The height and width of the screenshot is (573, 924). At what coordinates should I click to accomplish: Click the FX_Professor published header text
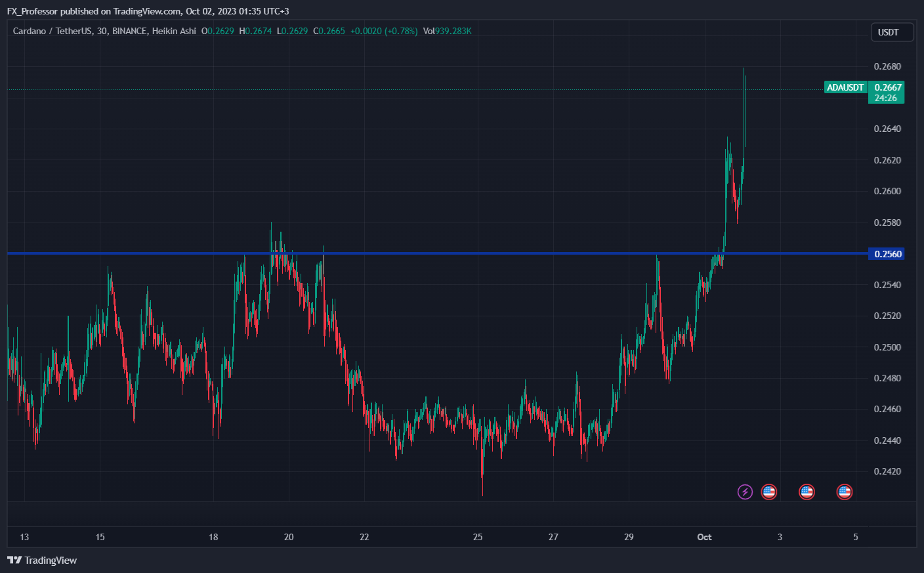tap(148, 11)
